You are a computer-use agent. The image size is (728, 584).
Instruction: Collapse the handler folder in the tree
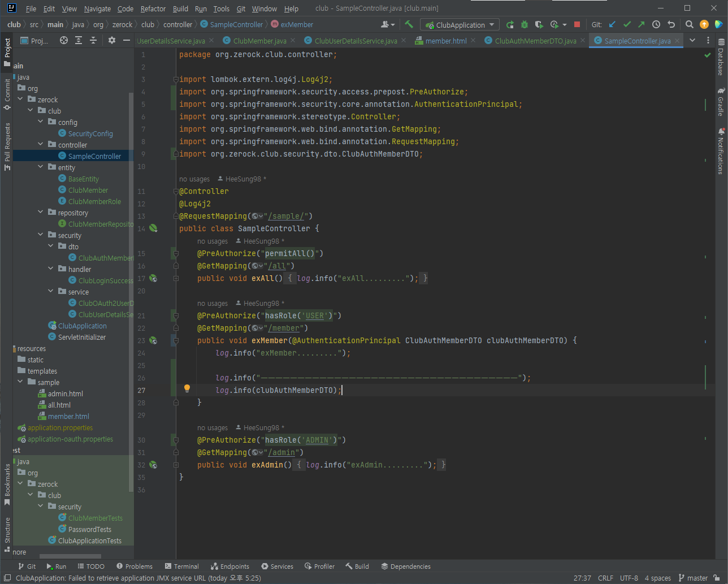tap(51, 269)
